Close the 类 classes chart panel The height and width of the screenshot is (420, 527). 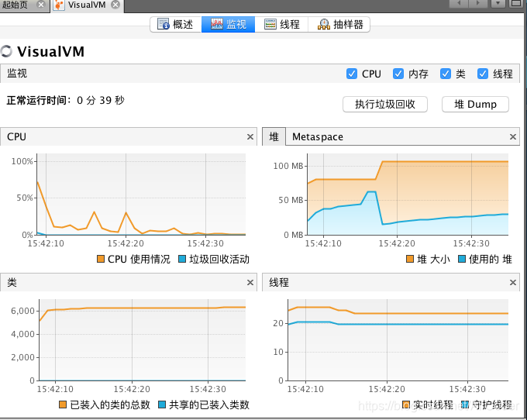point(250,283)
